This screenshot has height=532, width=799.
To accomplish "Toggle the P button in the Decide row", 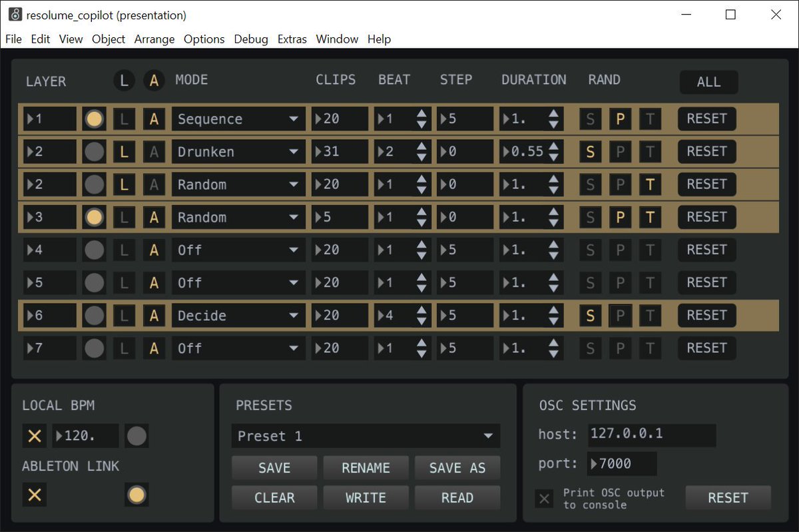I will click(620, 316).
